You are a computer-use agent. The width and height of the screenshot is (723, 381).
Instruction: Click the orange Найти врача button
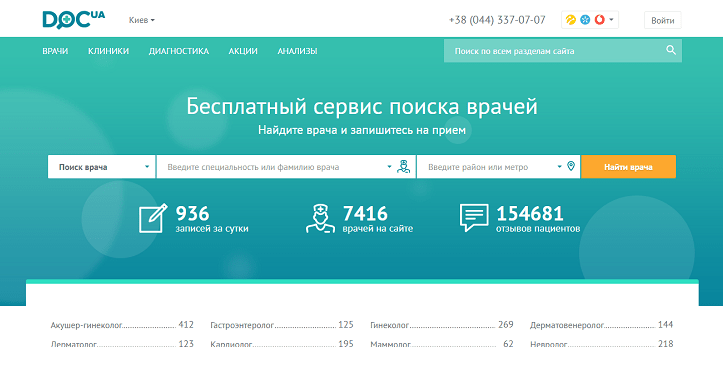click(628, 167)
